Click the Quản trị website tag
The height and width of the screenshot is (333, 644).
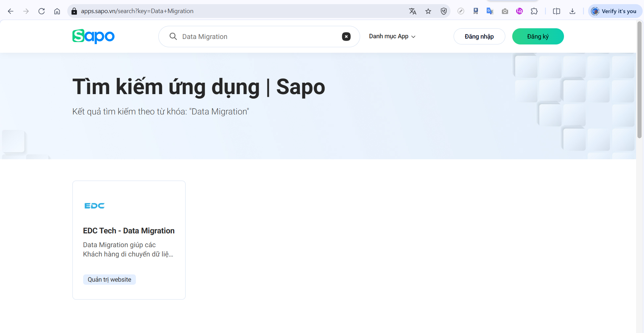click(x=109, y=280)
